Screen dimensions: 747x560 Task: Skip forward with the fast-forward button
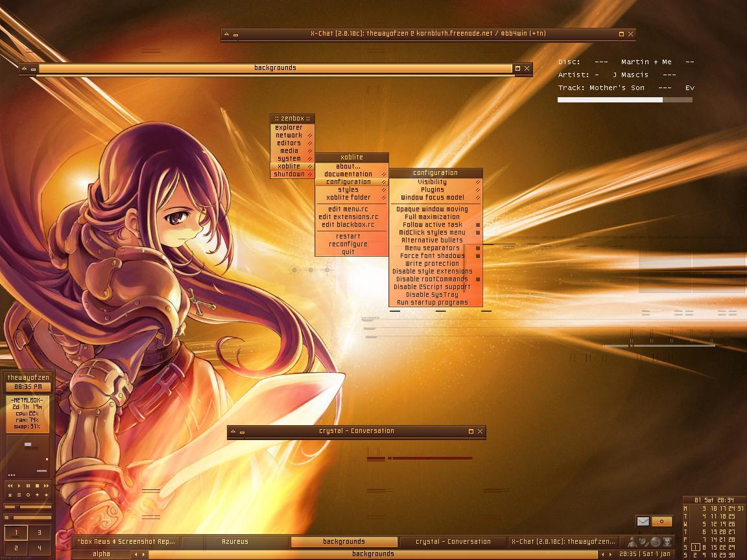point(46,485)
